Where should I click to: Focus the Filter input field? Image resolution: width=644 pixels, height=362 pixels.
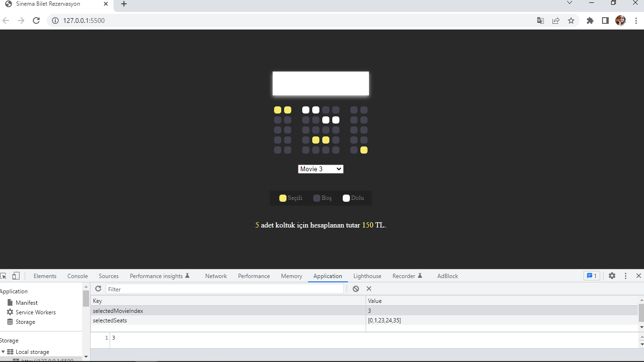(x=225, y=289)
